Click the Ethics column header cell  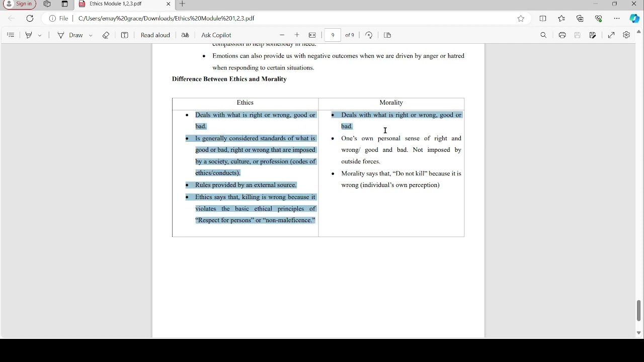click(x=245, y=103)
